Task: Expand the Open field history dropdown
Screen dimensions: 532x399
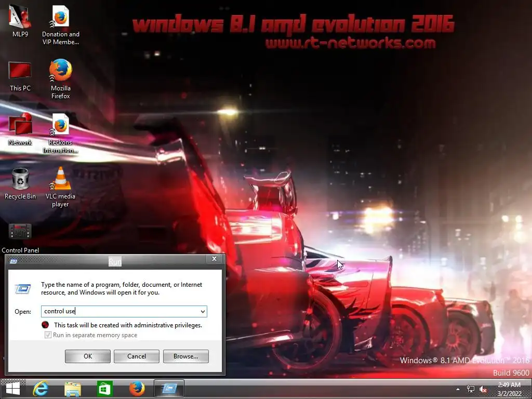Action: (203, 311)
